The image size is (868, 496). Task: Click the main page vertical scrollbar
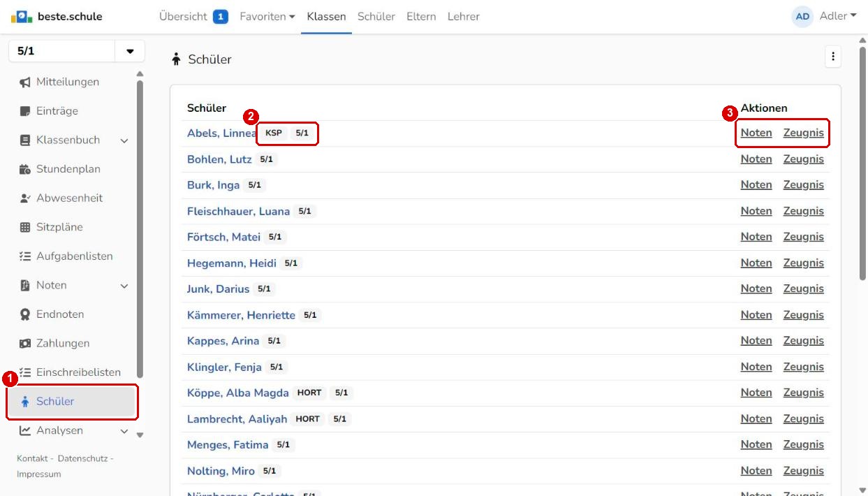tap(862, 163)
